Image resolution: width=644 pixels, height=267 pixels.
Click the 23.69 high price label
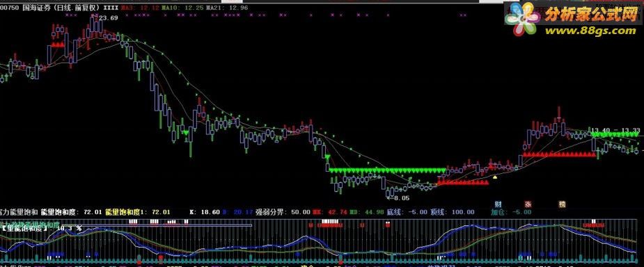(109, 17)
